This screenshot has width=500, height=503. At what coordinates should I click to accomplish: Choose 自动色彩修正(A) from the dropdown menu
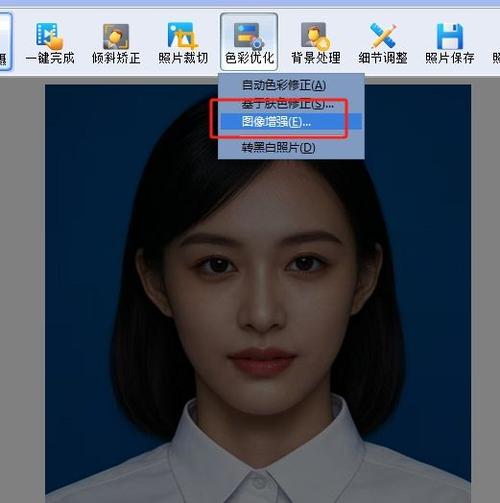pyautogui.click(x=284, y=85)
